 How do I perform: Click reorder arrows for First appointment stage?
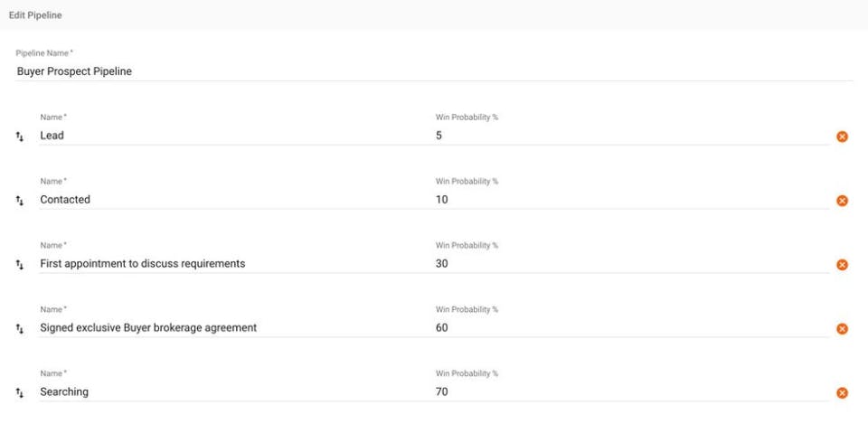coord(20,265)
